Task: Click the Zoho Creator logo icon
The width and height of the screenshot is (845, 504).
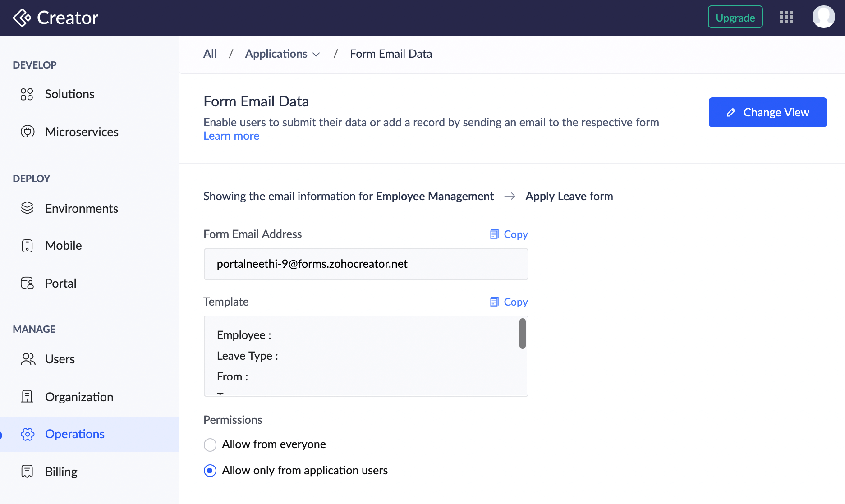Action: (x=22, y=18)
